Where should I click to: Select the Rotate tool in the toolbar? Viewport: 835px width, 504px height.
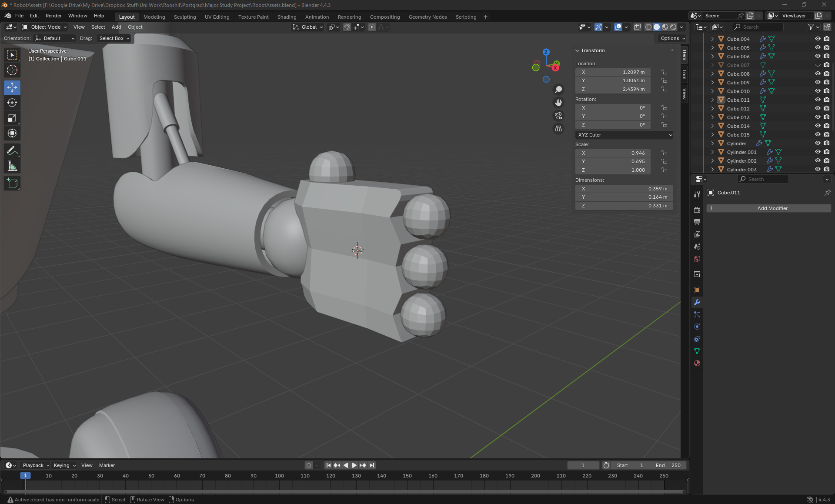pyautogui.click(x=12, y=103)
